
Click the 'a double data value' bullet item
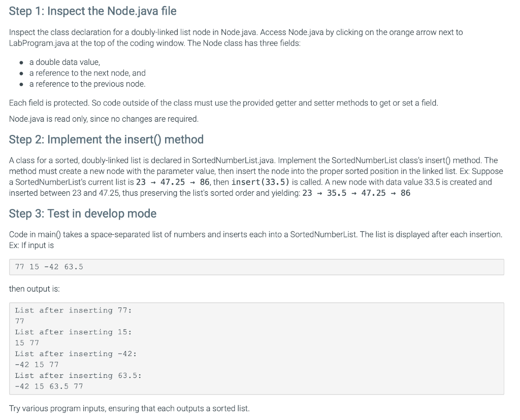click(x=64, y=62)
